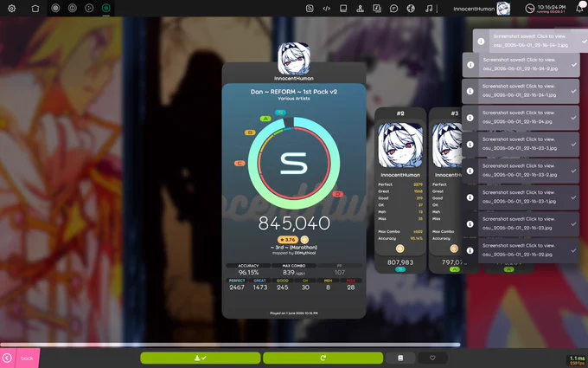Select the #3 score card avatar
The height and width of the screenshot is (368, 588).
[x=448, y=145]
